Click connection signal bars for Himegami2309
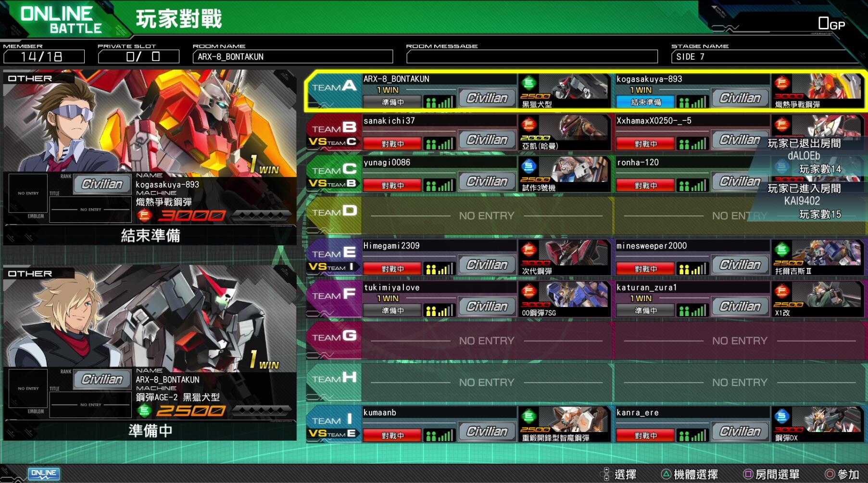The image size is (868, 483). coord(439,269)
